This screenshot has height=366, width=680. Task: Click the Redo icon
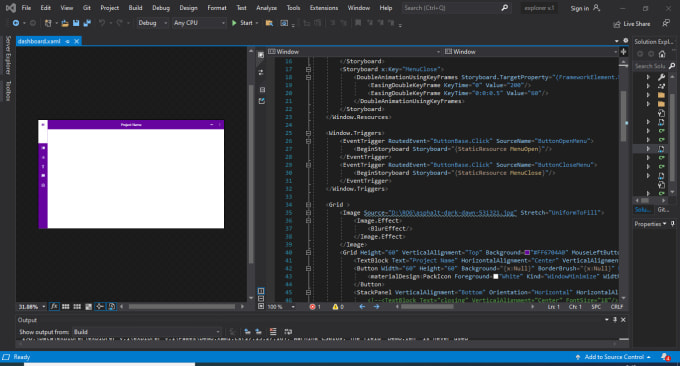coord(119,23)
